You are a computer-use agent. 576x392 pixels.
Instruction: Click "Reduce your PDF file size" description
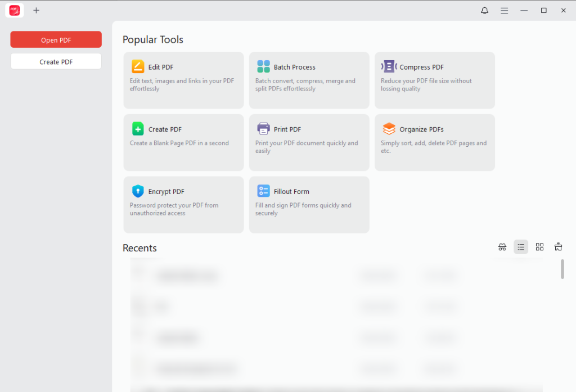pos(426,85)
